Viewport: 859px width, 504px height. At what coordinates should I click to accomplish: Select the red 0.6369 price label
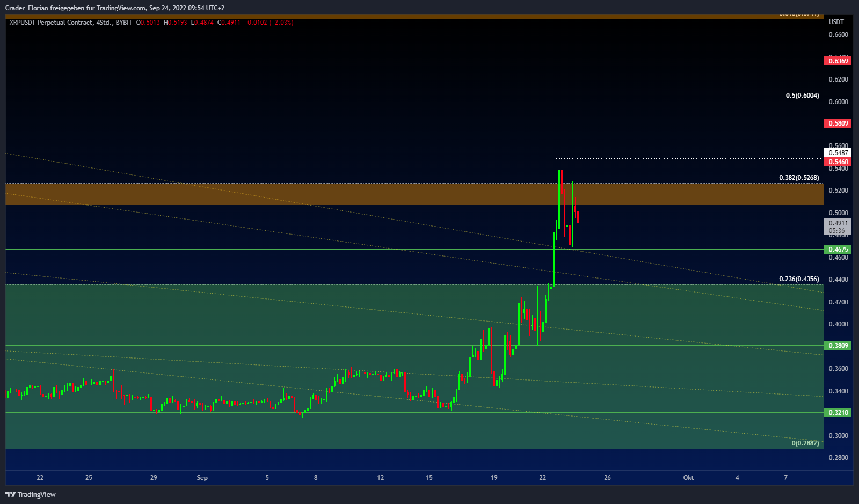(x=838, y=61)
